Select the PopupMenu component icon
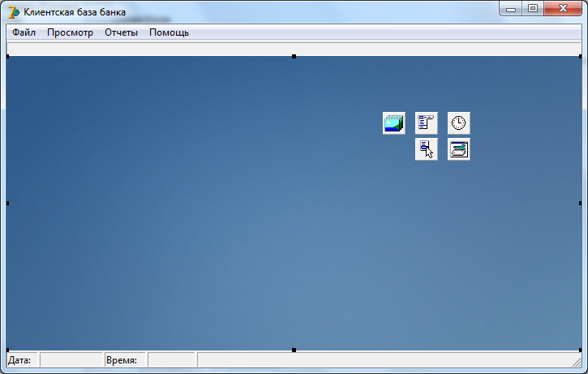This screenshot has width=588, height=374. point(426,149)
